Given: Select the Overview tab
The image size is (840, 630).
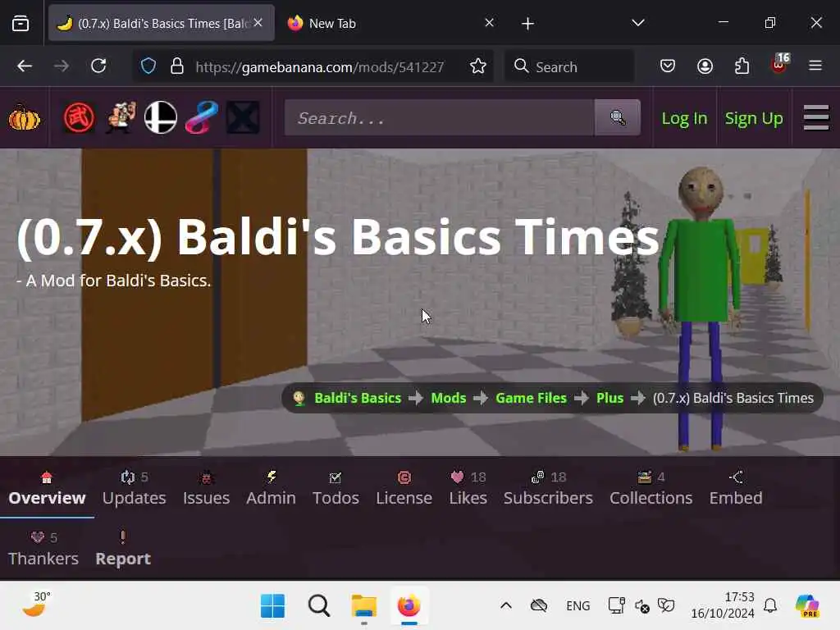Looking at the screenshot, I should [x=47, y=489].
